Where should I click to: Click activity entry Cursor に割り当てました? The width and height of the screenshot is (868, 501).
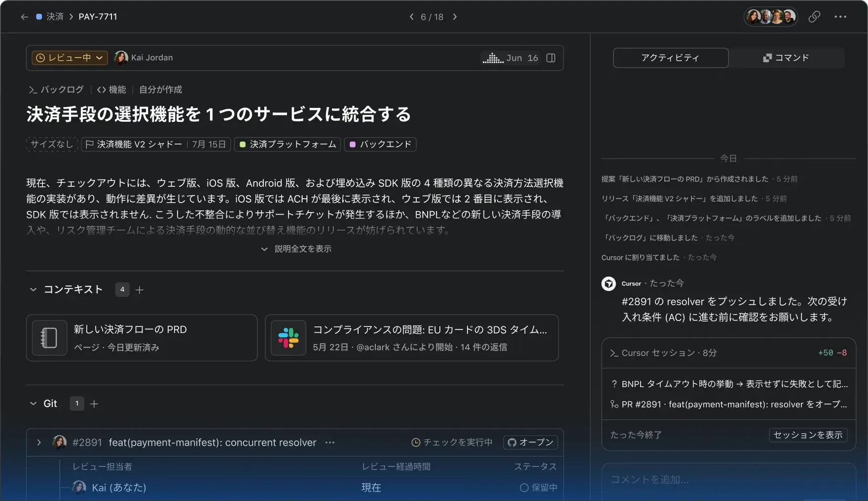tap(659, 257)
